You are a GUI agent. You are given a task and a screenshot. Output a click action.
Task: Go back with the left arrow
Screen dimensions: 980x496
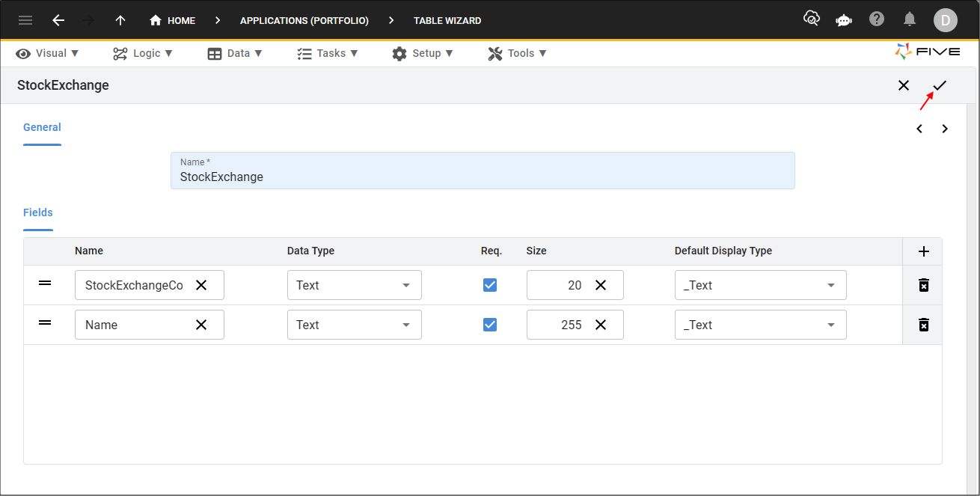(58, 20)
